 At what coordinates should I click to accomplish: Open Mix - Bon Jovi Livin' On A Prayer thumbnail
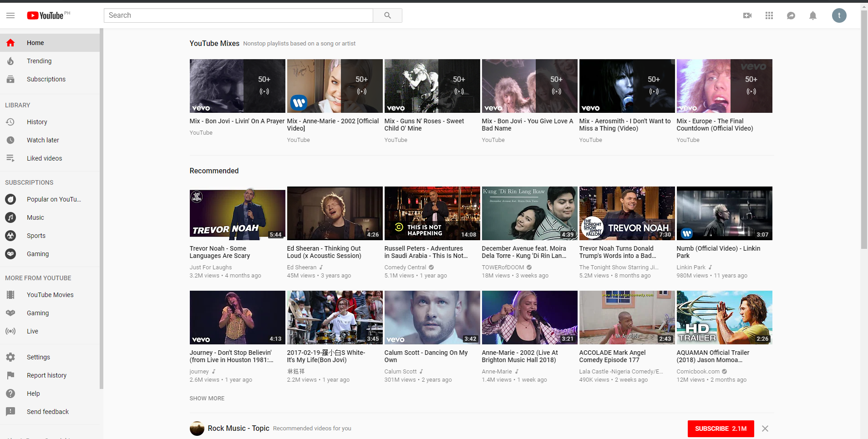coord(238,86)
